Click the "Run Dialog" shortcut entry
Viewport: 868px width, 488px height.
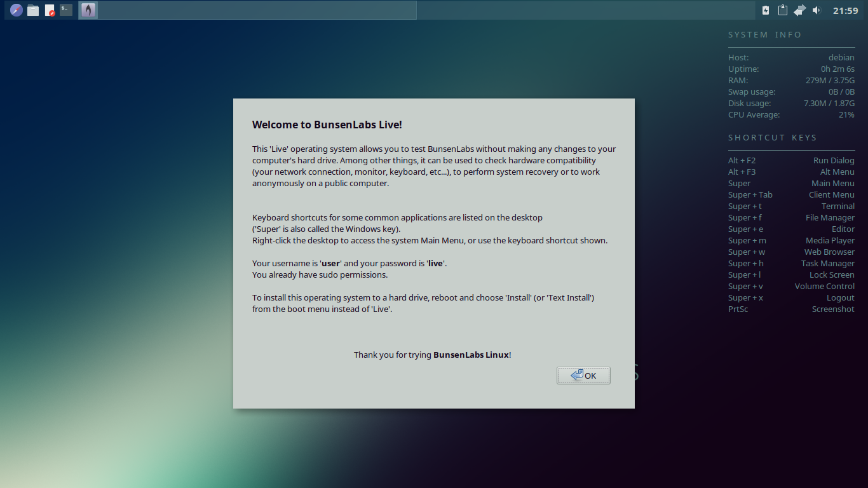click(x=834, y=161)
